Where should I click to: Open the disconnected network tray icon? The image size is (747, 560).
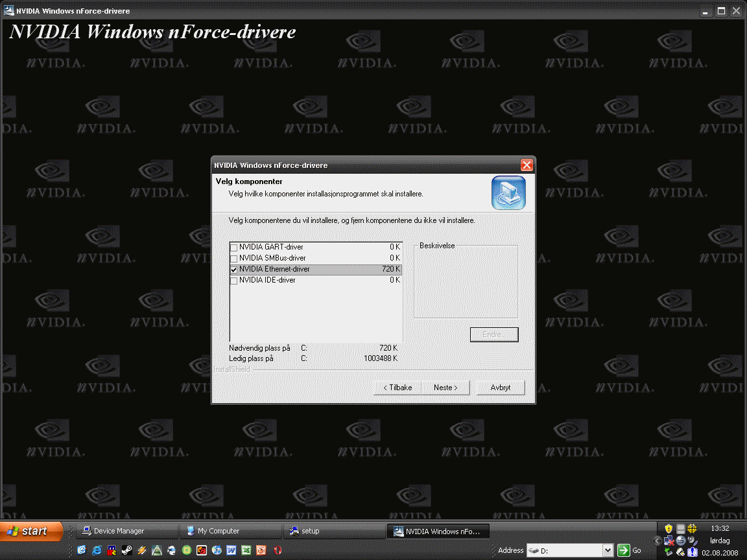click(x=669, y=541)
